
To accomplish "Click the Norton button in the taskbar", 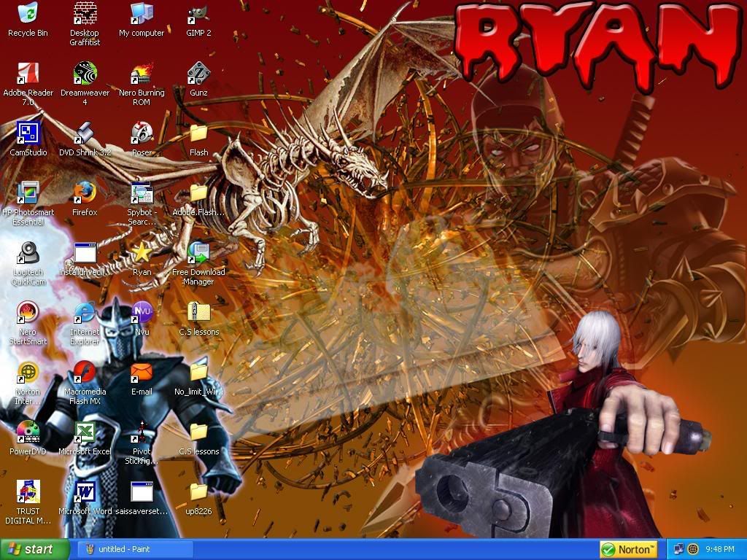I will [629, 549].
